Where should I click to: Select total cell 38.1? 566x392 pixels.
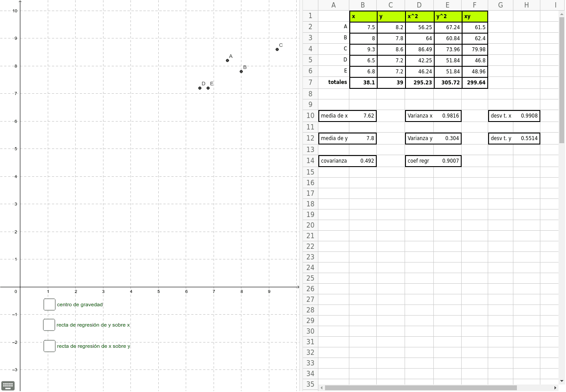(363, 82)
